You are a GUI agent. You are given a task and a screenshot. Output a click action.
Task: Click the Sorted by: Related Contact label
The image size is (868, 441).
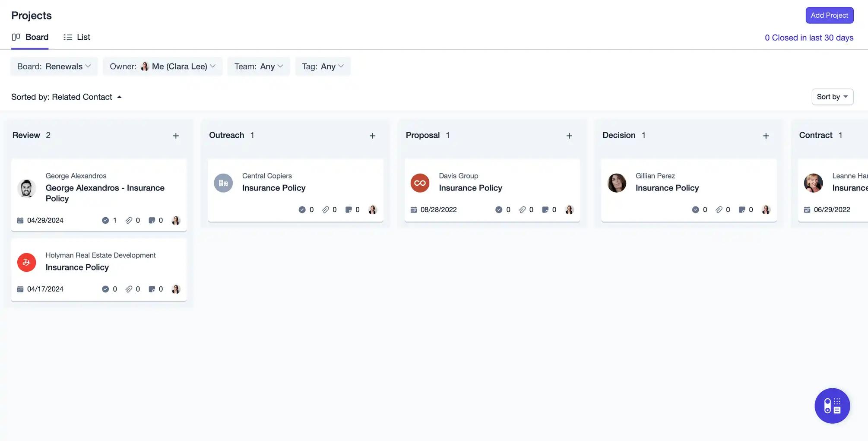(62, 97)
